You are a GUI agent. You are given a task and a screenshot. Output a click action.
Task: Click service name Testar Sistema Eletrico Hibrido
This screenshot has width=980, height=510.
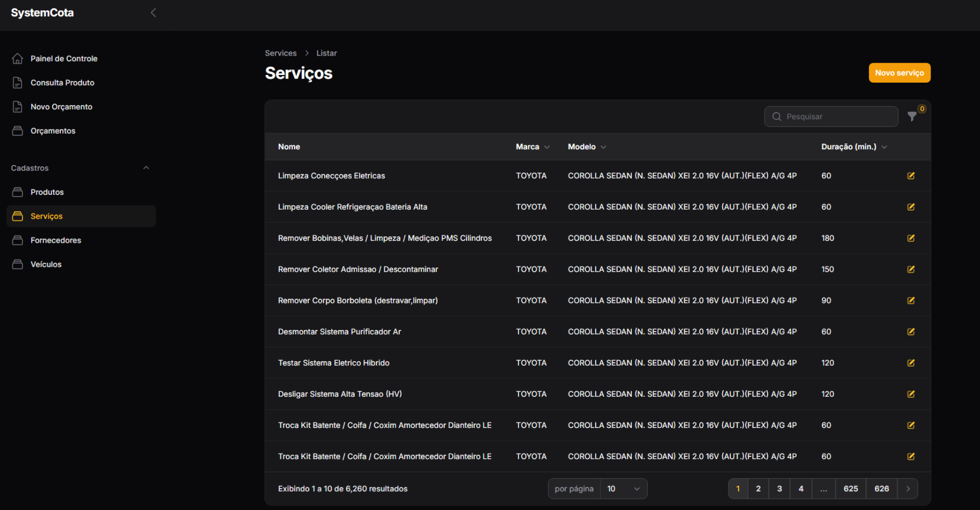[334, 363]
